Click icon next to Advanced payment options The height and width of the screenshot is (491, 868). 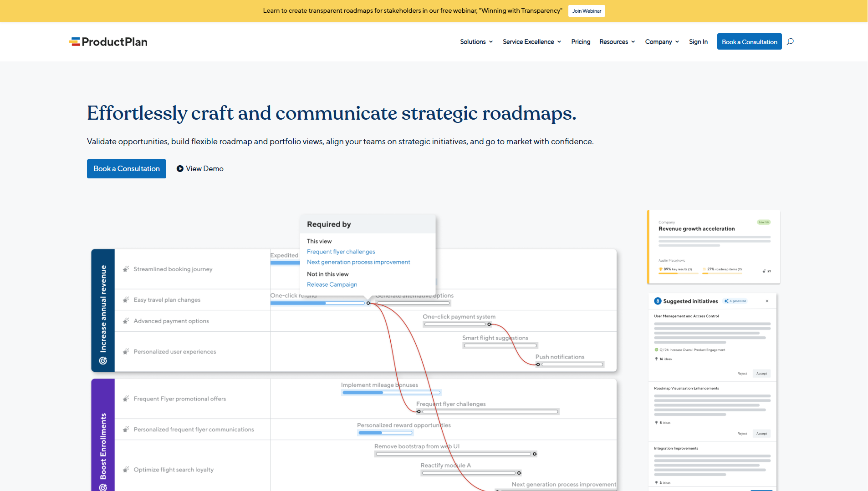[126, 321]
